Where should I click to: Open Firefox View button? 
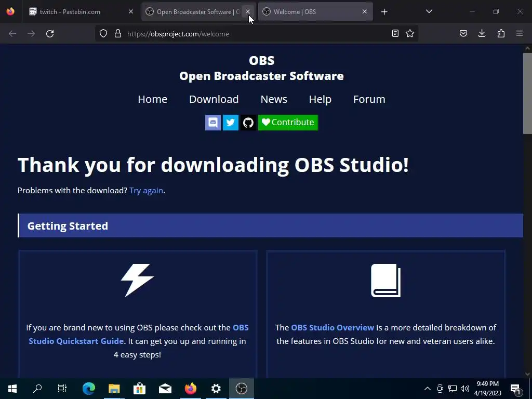[x=10, y=12]
